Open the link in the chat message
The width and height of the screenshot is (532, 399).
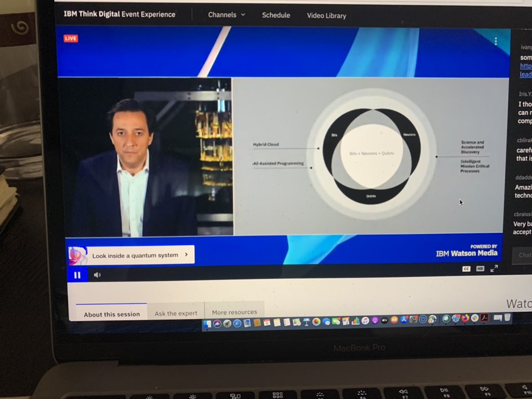coord(526,70)
